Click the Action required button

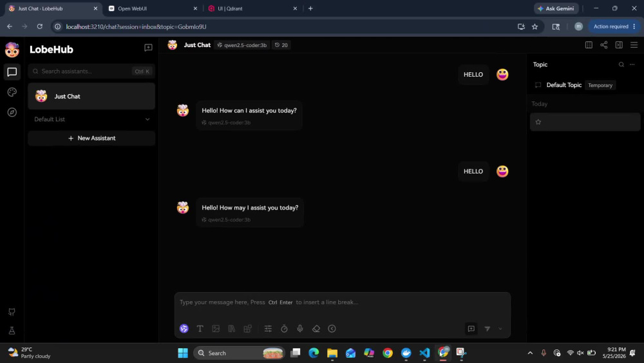point(615,26)
